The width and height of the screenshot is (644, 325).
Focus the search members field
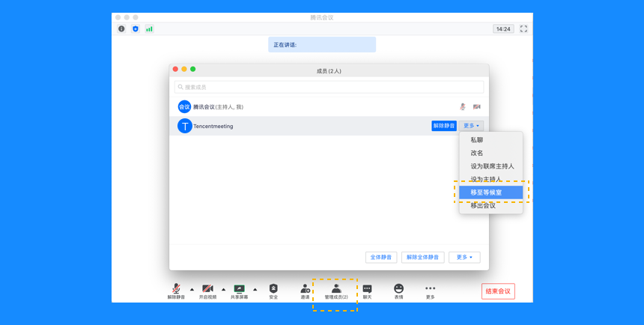pos(329,87)
